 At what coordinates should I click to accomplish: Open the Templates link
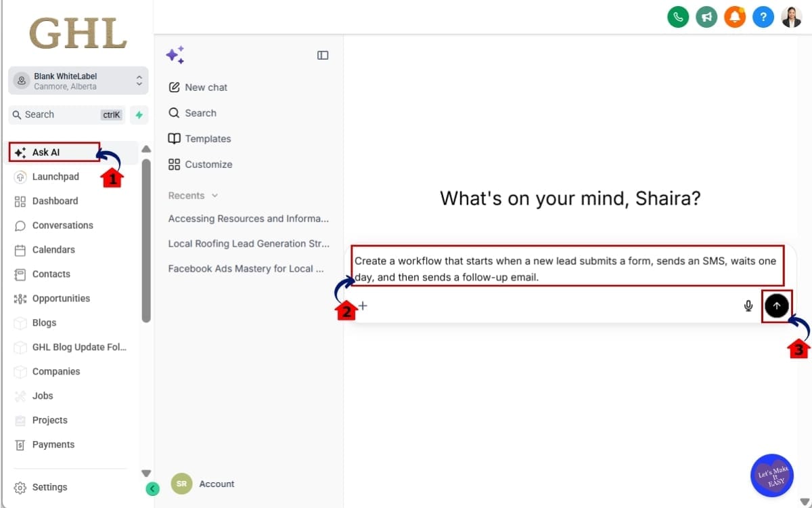(208, 139)
